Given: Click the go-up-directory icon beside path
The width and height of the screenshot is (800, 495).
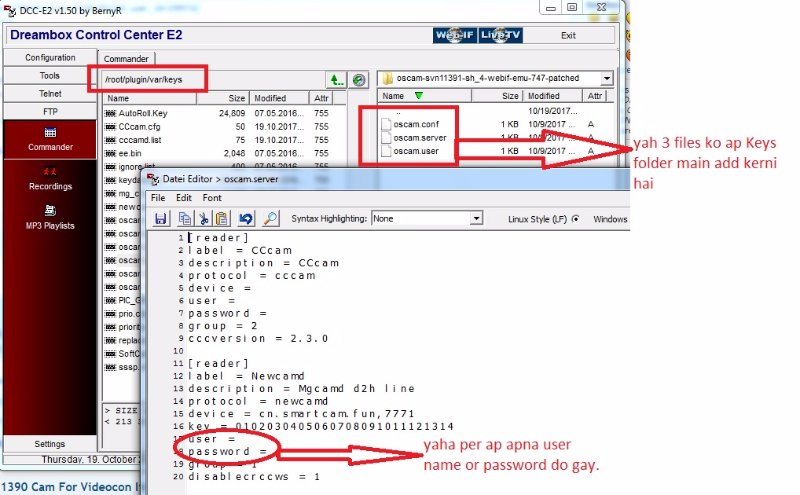Looking at the screenshot, I should coord(337,79).
